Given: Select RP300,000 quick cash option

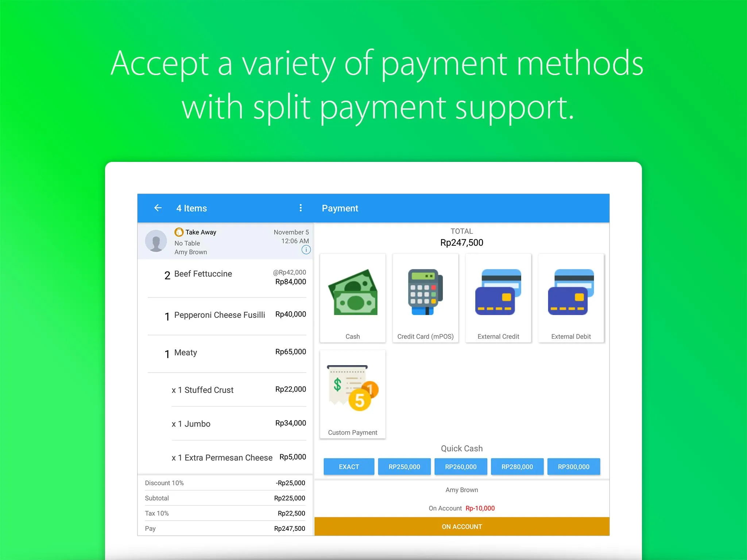Looking at the screenshot, I should tap(573, 467).
